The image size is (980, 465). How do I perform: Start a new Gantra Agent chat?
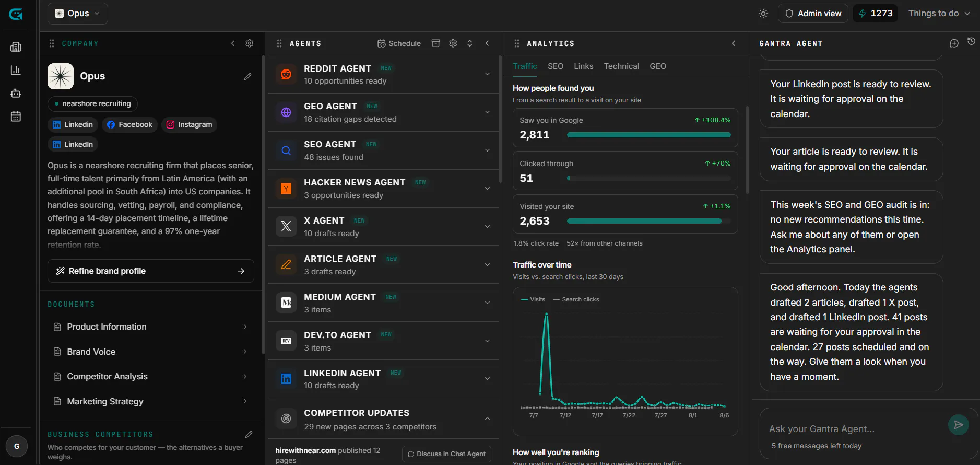point(954,43)
